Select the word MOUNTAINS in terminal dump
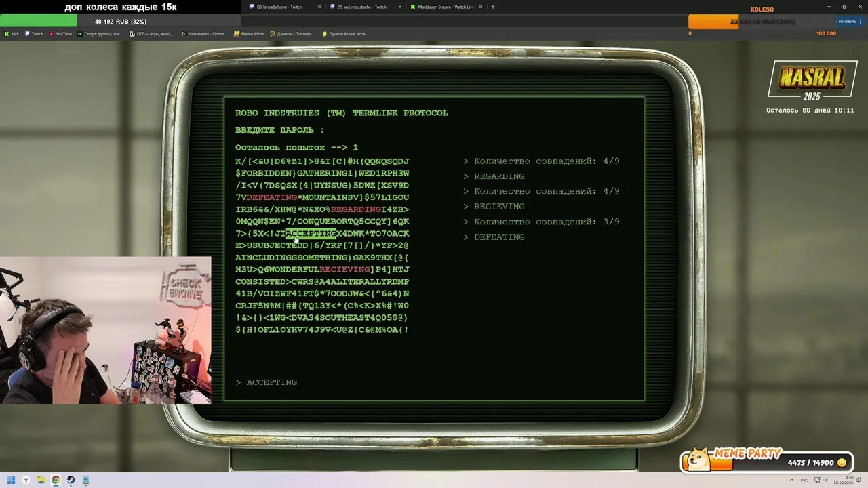 click(x=328, y=197)
